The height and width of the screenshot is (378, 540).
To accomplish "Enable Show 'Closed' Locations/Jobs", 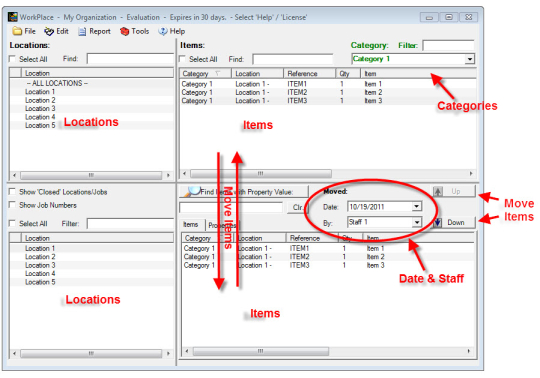I will 12,192.
